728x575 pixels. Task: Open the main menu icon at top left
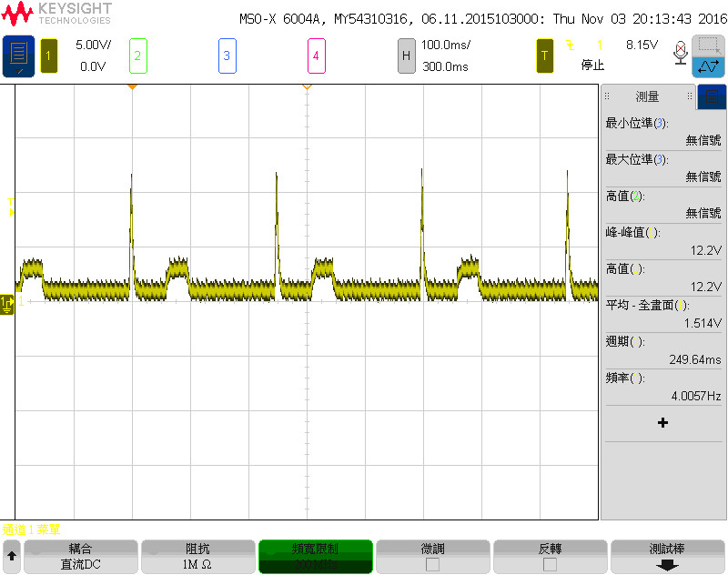[18, 56]
